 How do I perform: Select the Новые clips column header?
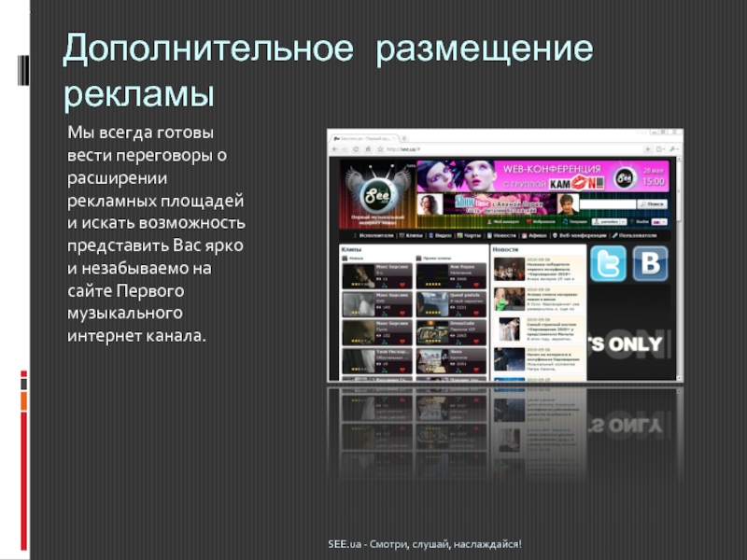pos(353,259)
